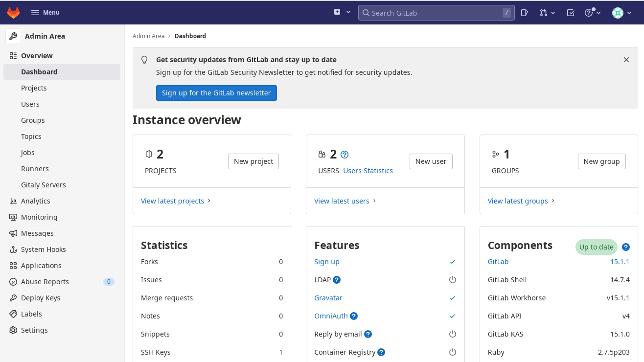The image size is (644, 362).
Task: Click the Search GitLab field
Action: point(436,13)
